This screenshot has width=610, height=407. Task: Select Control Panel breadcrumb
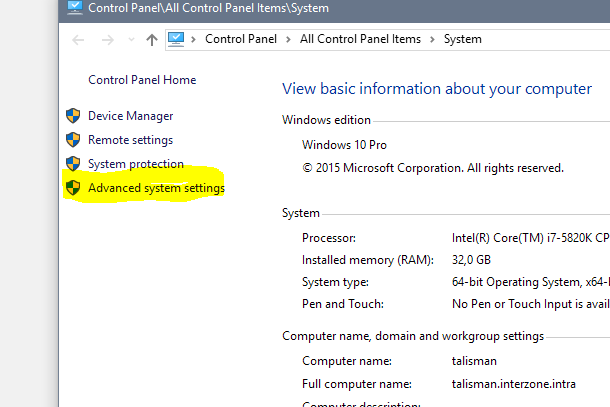coord(241,39)
